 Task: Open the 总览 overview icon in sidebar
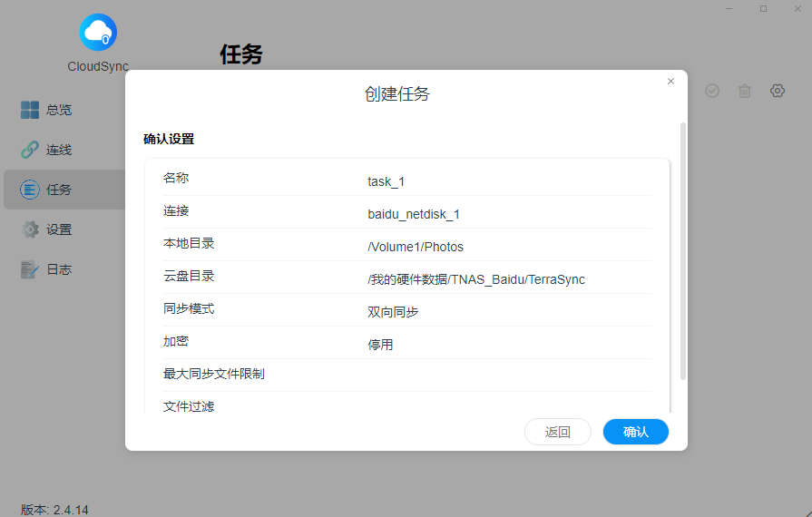pos(30,110)
